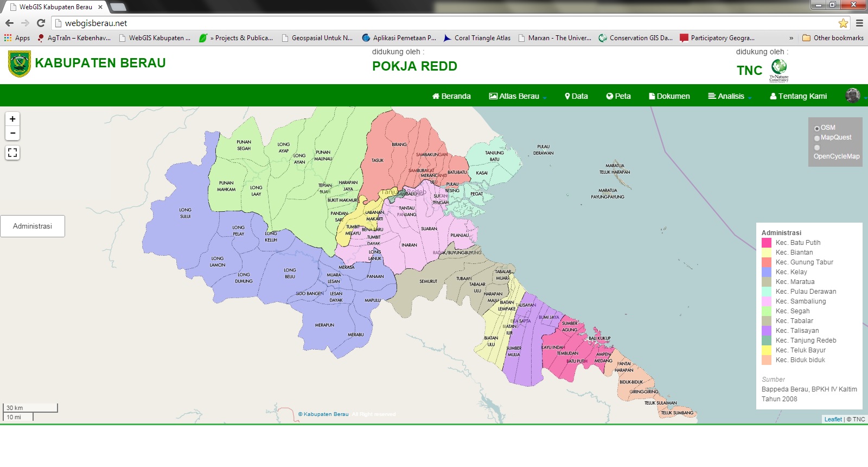
Task: Zoom out of the map
Action: point(12,133)
